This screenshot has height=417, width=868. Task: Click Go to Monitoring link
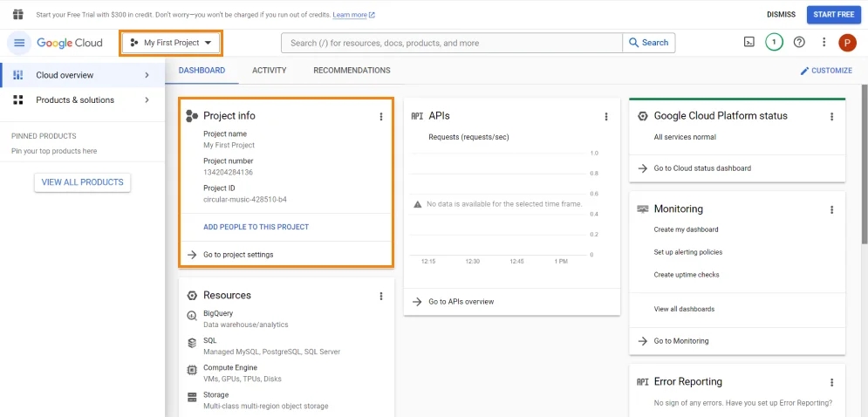click(x=681, y=341)
